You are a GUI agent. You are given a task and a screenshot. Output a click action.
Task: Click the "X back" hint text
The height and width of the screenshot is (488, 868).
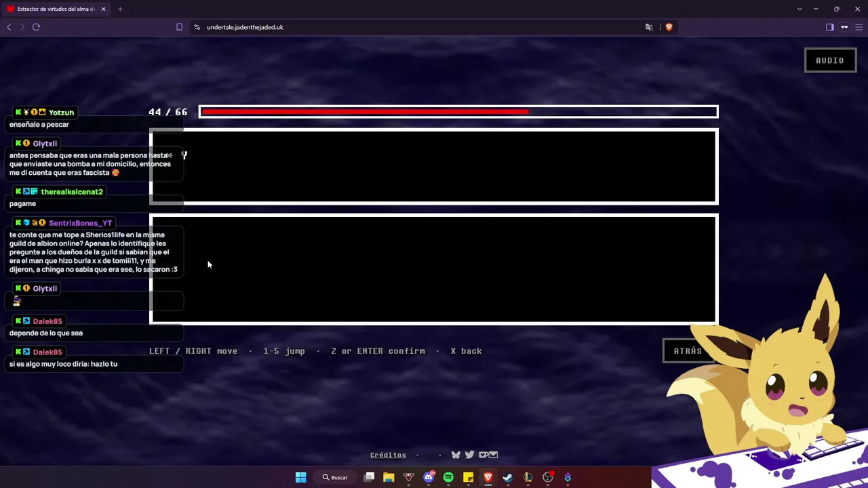(x=466, y=351)
